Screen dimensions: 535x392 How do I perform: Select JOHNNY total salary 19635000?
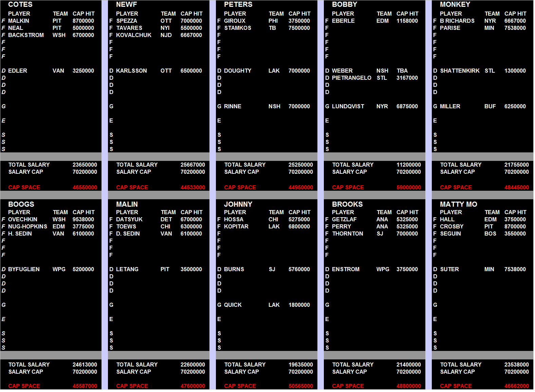coord(300,365)
